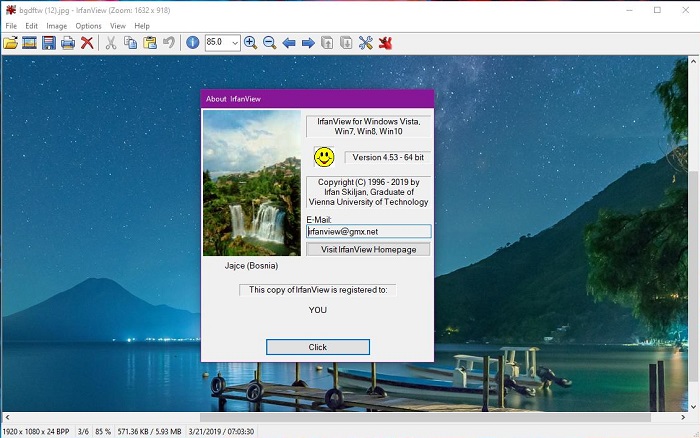Click the Jajce waterfall picture

tap(252, 183)
